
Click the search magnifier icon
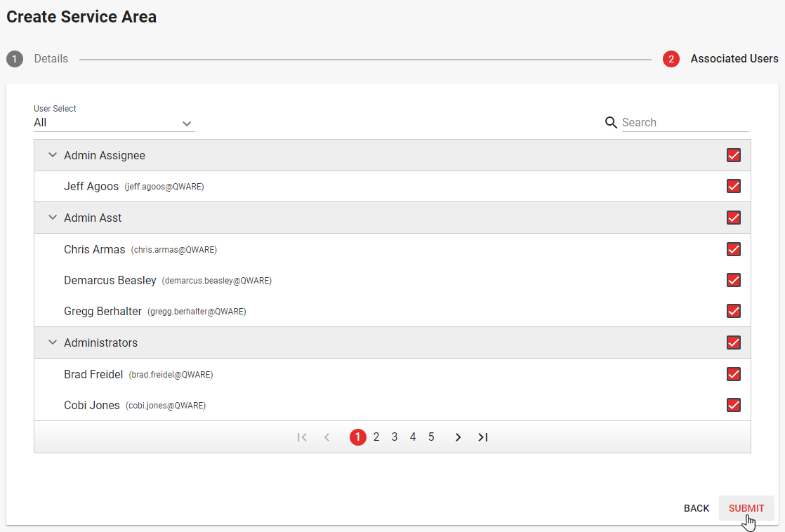pyautogui.click(x=611, y=122)
